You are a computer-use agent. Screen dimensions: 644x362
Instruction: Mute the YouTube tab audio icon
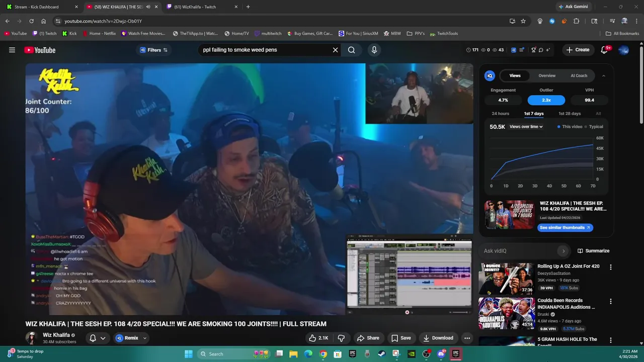[148, 7]
